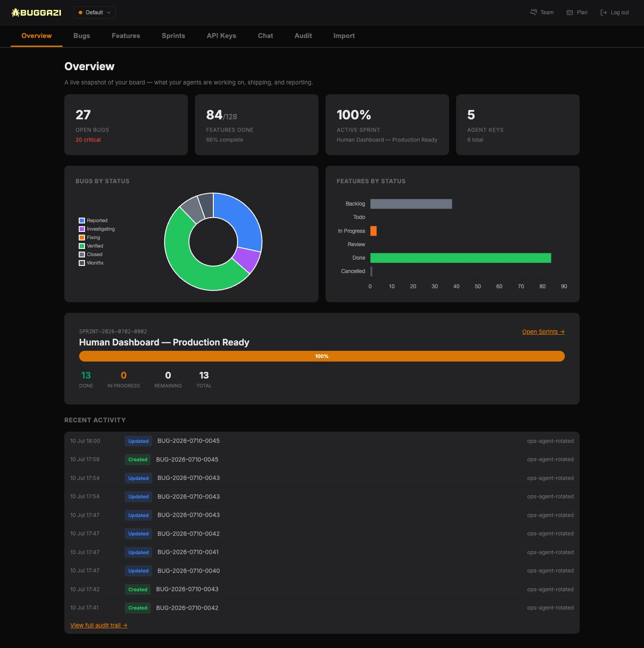Open the Bugs tab
644x648 pixels.
[x=82, y=36]
